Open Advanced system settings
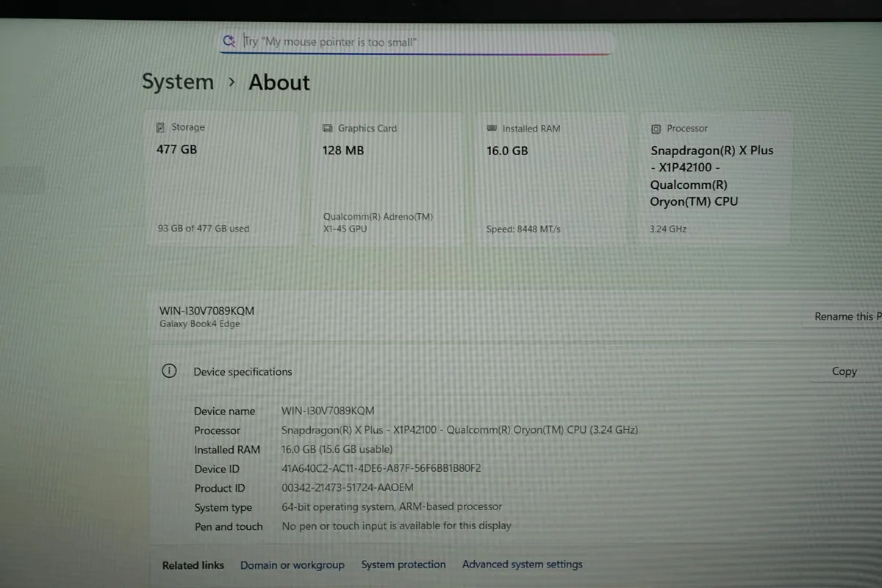882x588 pixels. tap(523, 564)
